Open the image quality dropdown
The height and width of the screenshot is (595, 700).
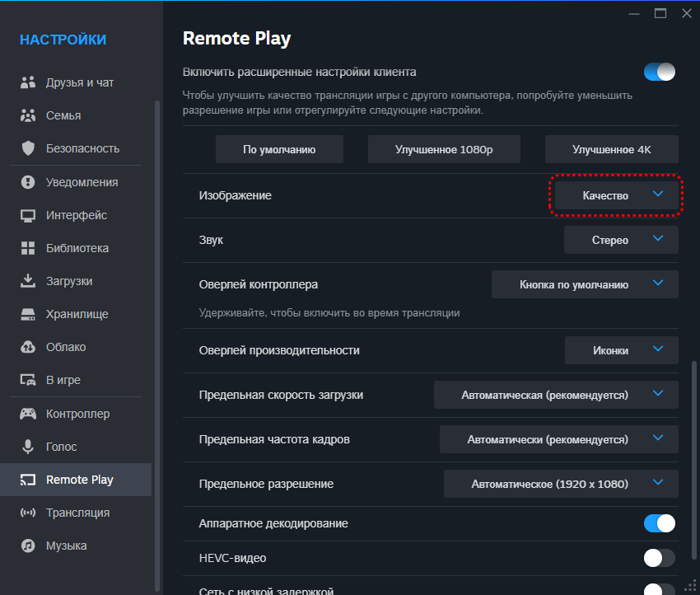[616, 195]
